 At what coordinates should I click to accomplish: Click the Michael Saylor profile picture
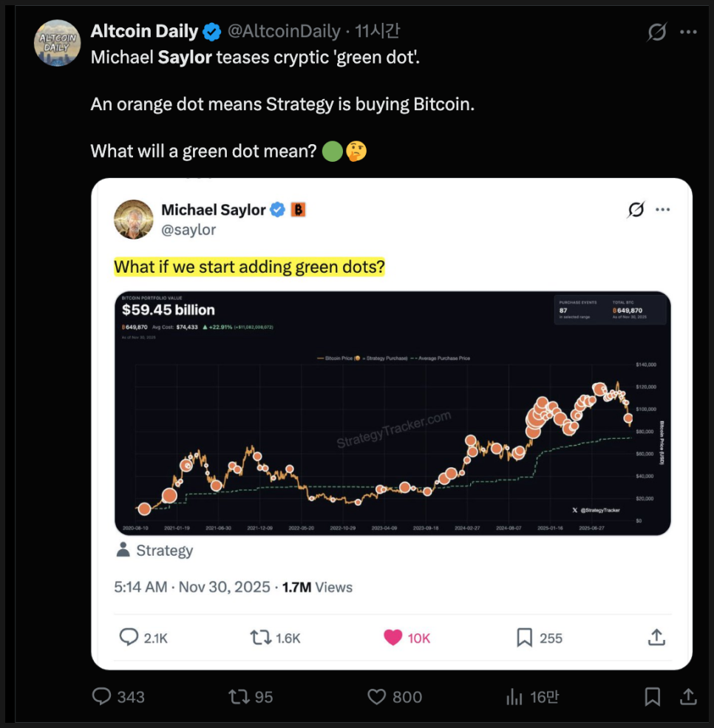tap(134, 220)
